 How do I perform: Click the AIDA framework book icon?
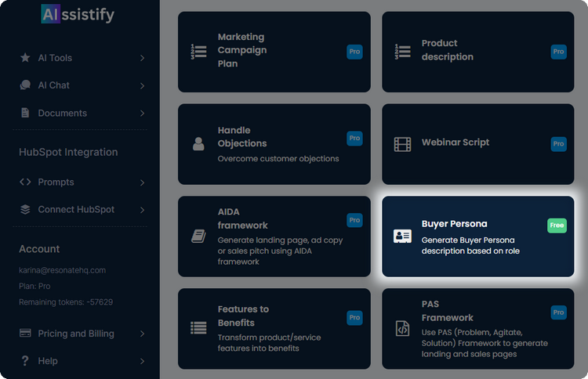tap(198, 236)
